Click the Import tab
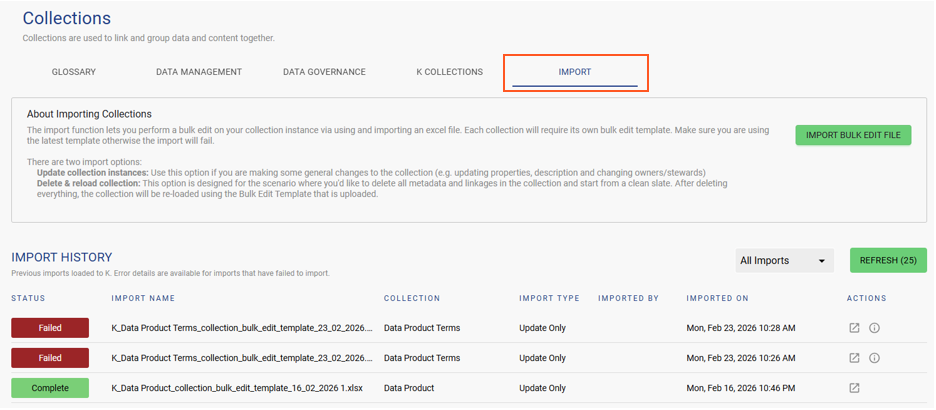This screenshot has width=936, height=410. [x=575, y=72]
